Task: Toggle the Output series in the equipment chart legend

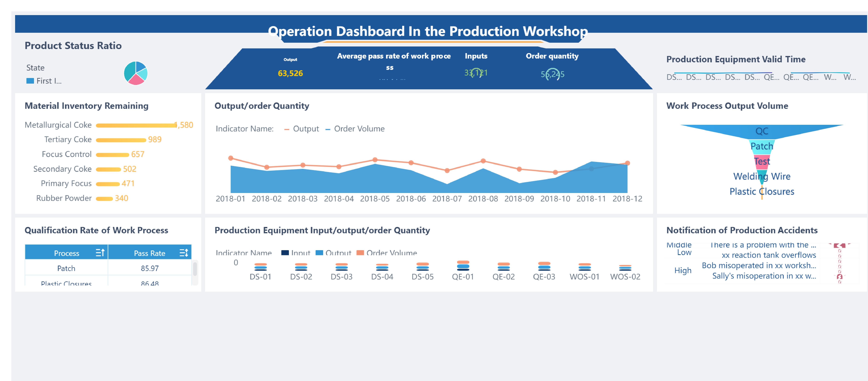Action: click(x=333, y=253)
